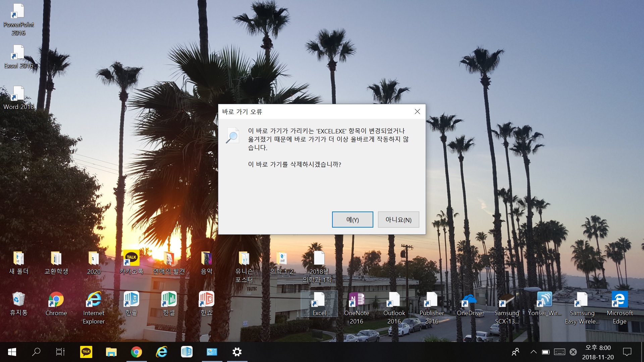
Task: Select the 휴지통 recycle bin
Action: (x=18, y=304)
